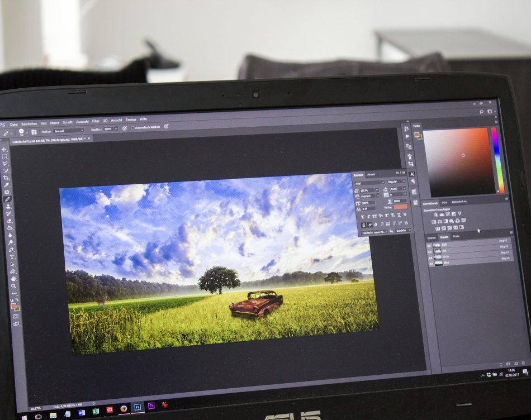Select the Pen tool

pyautogui.click(x=11, y=250)
